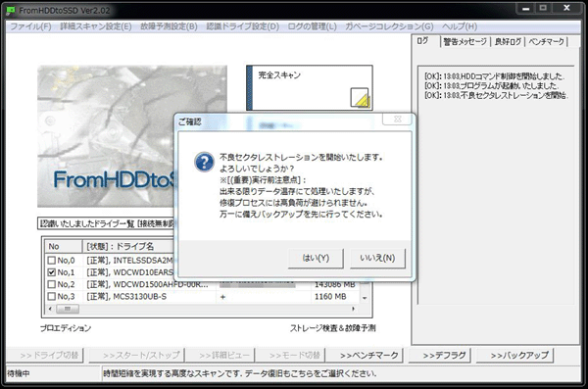Click the 認識いたしましたドライブ一覧 field

coord(106,223)
